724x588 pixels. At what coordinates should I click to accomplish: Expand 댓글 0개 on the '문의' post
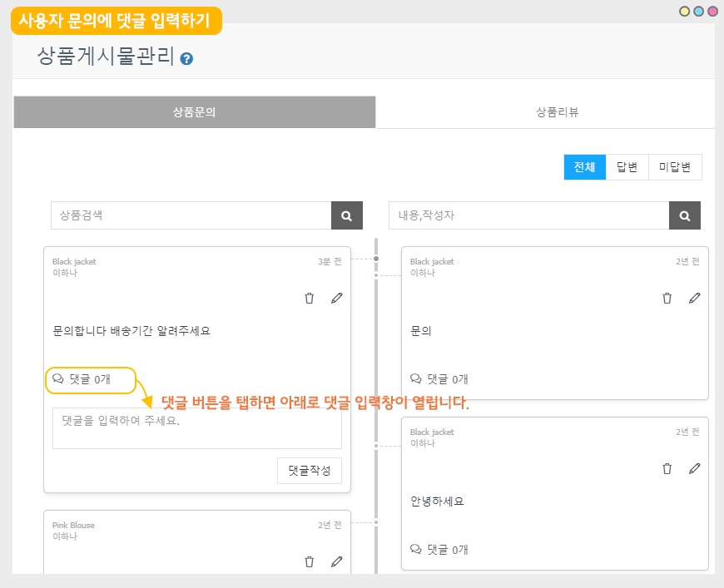(x=439, y=379)
